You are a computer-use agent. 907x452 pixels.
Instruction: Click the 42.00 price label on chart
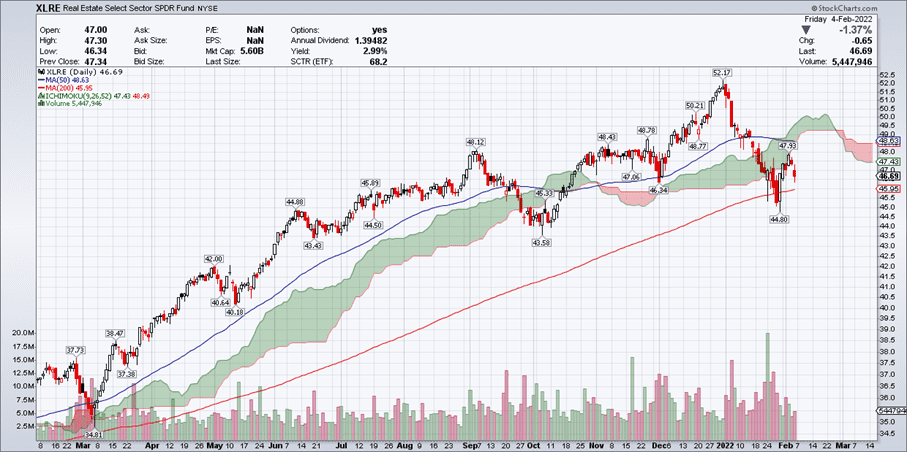tap(212, 258)
